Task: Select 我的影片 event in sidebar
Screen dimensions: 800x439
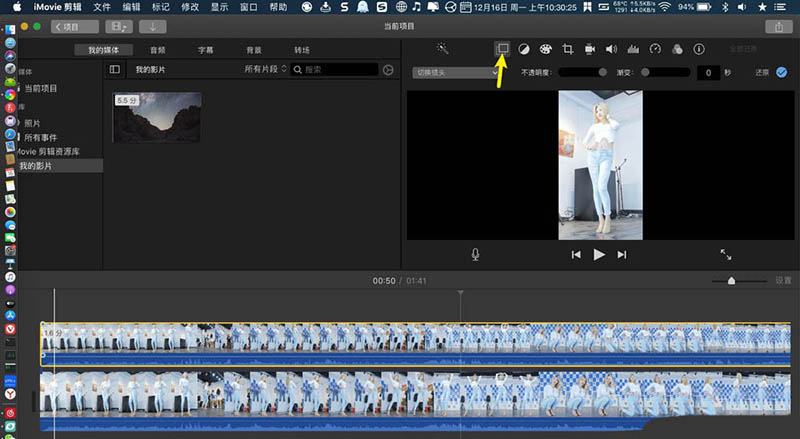Action: tap(36, 166)
